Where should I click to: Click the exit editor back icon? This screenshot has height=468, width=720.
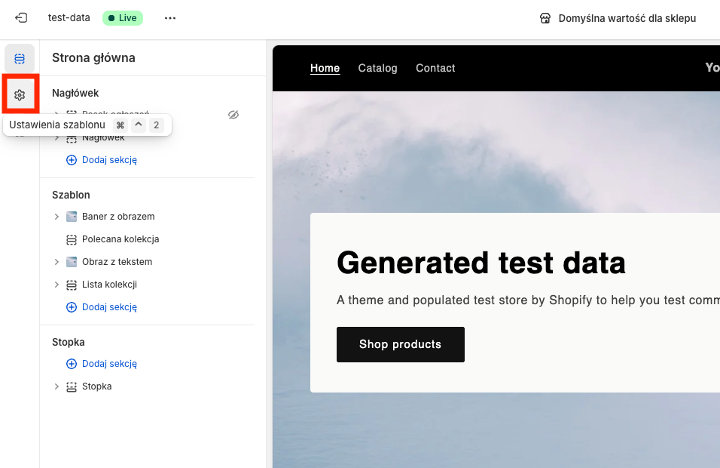pyautogui.click(x=21, y=18)
